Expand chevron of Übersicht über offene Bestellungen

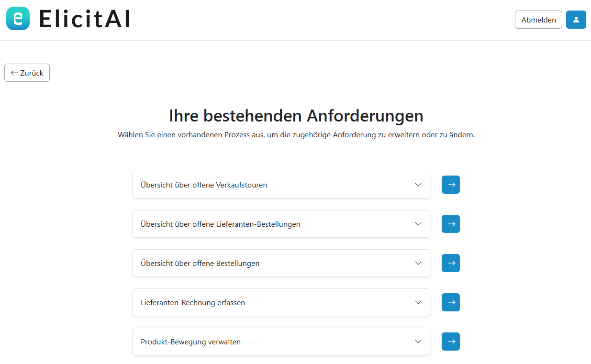point(418,263)
